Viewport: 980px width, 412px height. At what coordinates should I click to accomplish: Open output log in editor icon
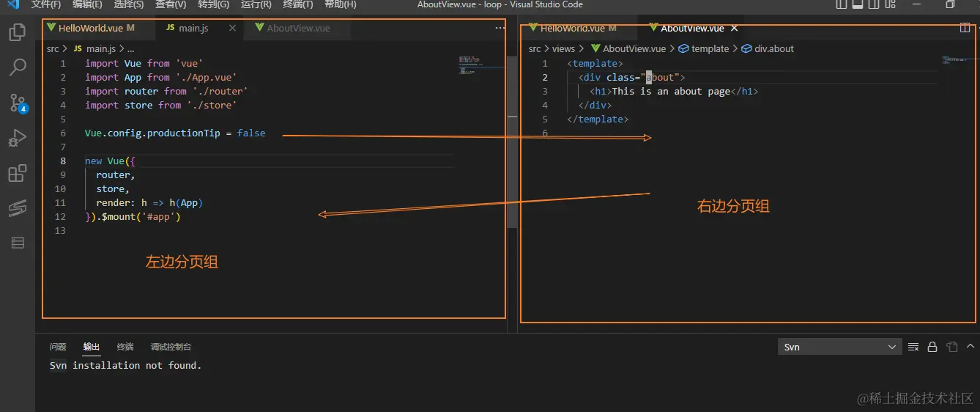[x=951, y=347]
